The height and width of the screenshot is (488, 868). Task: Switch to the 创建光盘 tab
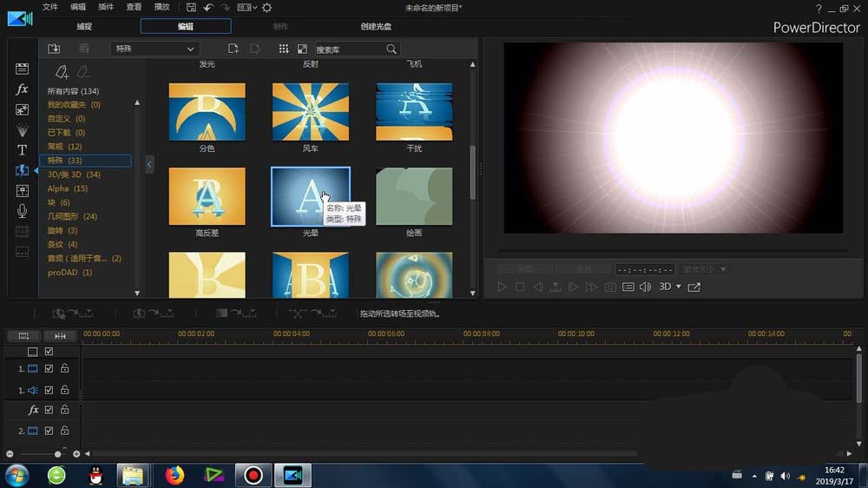[x=376, y=27]
